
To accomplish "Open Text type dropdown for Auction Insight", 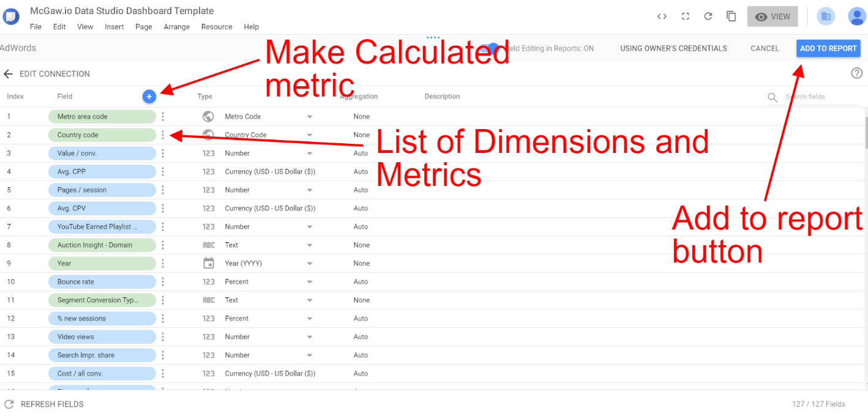I will click(x=310, y=245).
